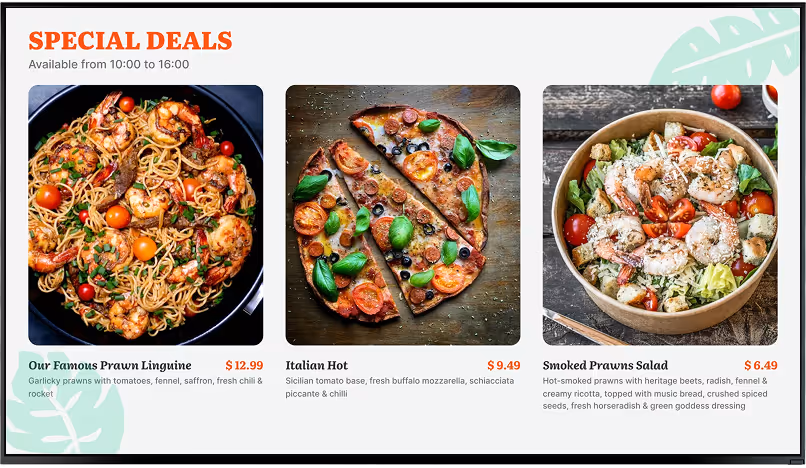Click the cherry tomato above the salad bowl
806x468 pixels.
[x=726, y=97]
